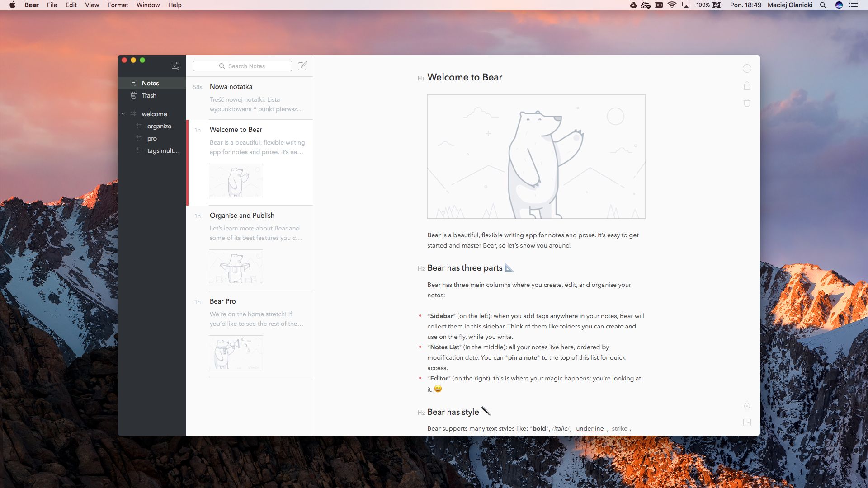Click the trash icon in editor
868x488 pixels.
[747, 103]
